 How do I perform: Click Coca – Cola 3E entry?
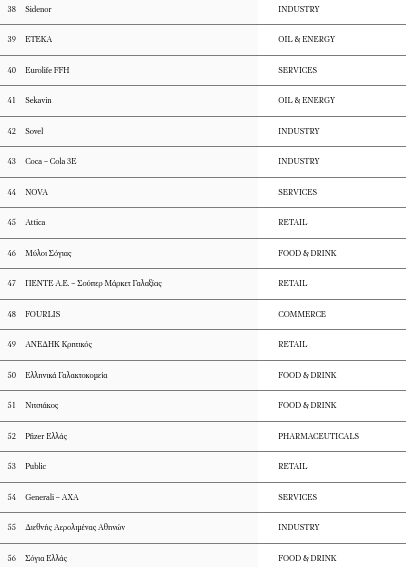click(x=51, y=161)
